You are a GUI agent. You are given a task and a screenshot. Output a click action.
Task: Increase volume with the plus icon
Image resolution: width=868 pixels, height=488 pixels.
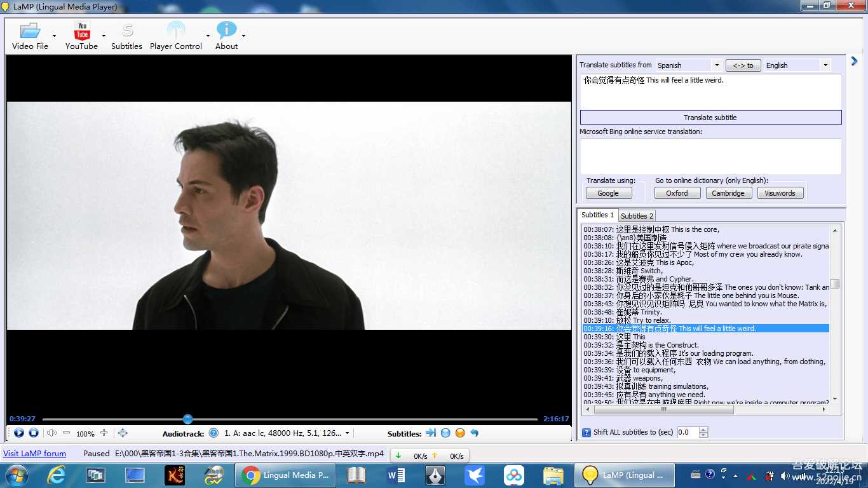[x=104, y=433]
